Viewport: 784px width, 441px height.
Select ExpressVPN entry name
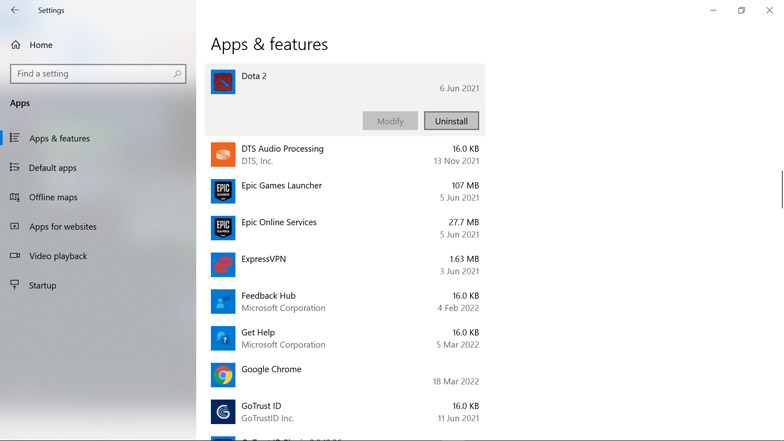coord(264,259)
